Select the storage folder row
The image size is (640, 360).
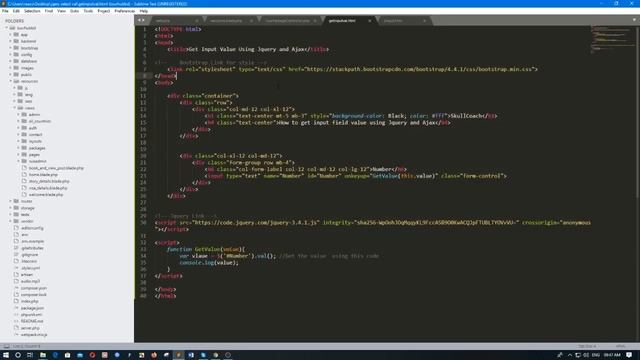point(67,208)
